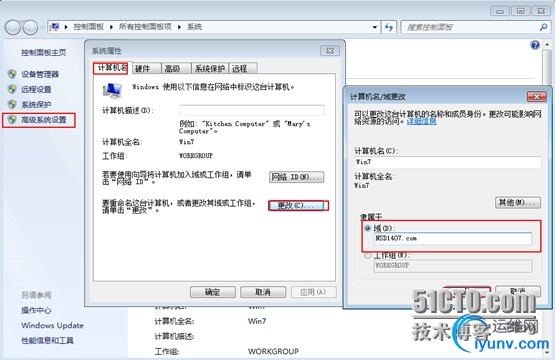Screen dimensions: 555x360
Task: Expand arrow after 控制面板 in breadcrumb
Action: (111, 27)
